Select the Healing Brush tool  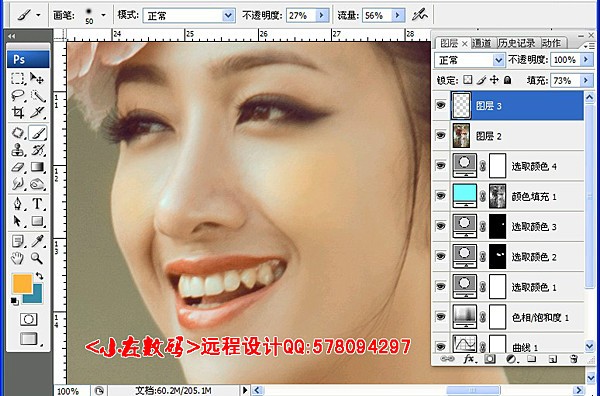point(18,133)
